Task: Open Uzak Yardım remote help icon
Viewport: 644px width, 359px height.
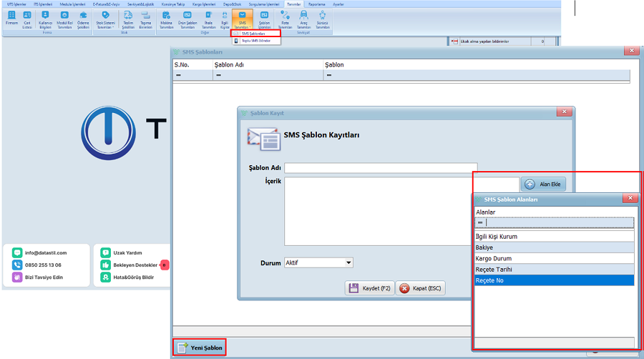Action: (x=105, y=252)
